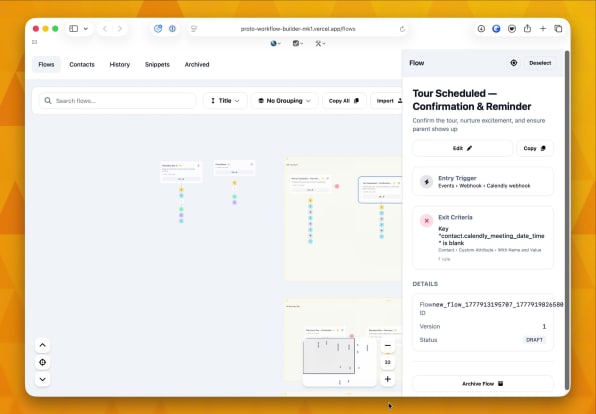Click the Entry Trigger lightning icon
Image resolution: width=596 pixels, height=414 pixels.
point(426,182)
